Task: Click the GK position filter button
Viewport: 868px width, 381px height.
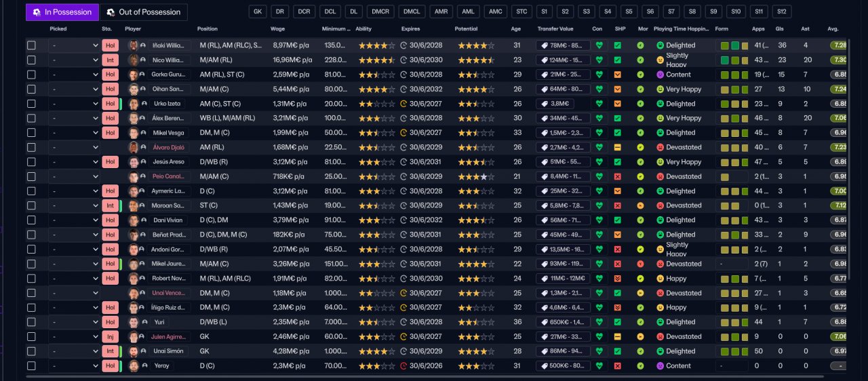Action: pos(258,12)
